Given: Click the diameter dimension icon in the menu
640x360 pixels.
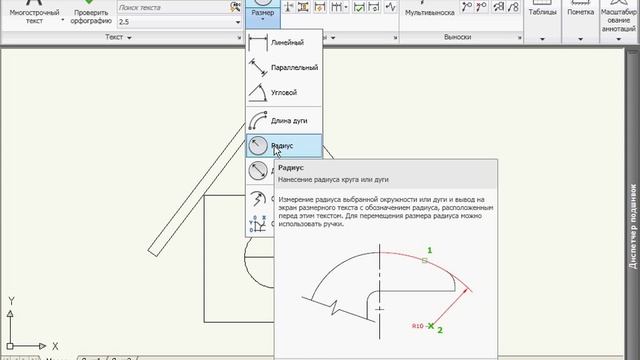Looking at the screenshot, I should (x=258, y=170).
